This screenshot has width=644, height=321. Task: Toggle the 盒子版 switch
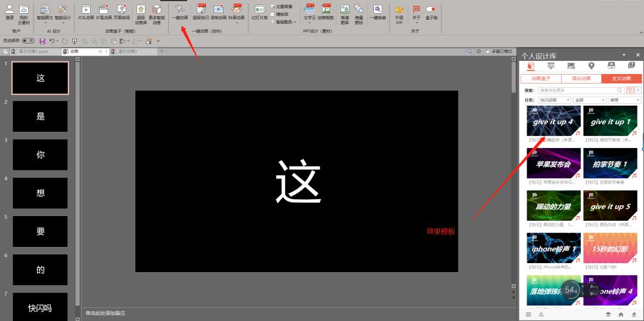tap(431, 10)
